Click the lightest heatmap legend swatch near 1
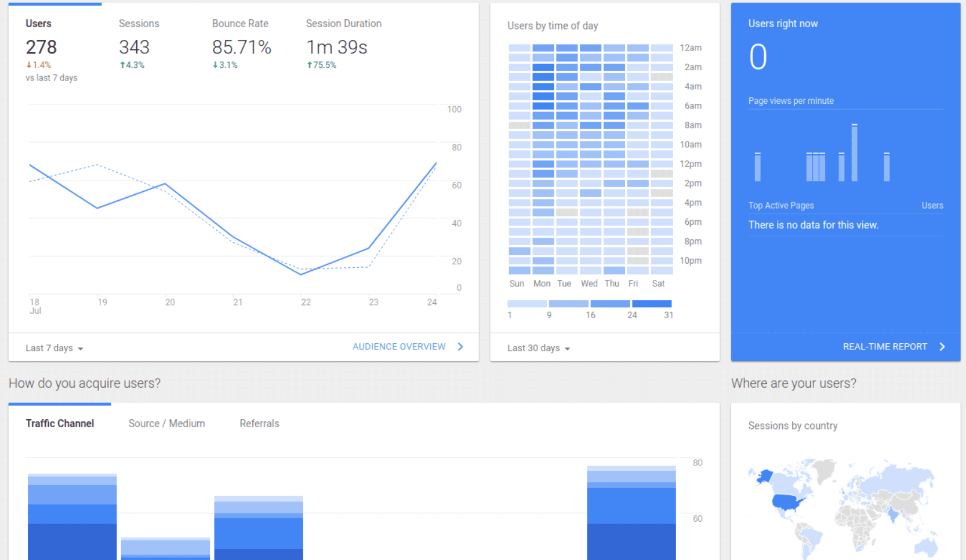Viewport: 966px width, 560px height. click(x=527, y=304)
